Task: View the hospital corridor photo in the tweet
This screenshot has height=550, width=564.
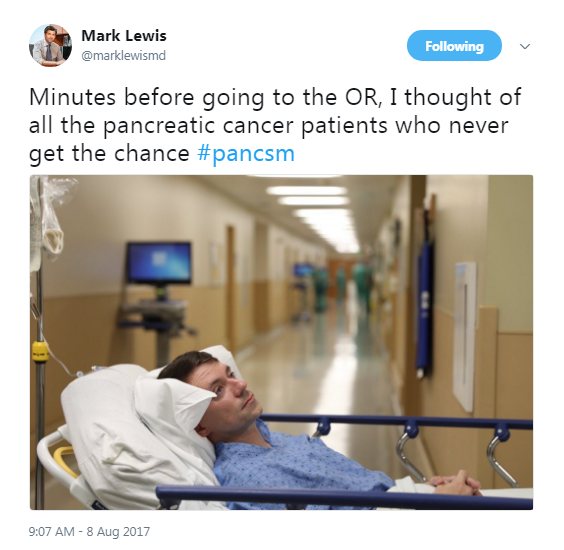Action: [281, 342]
